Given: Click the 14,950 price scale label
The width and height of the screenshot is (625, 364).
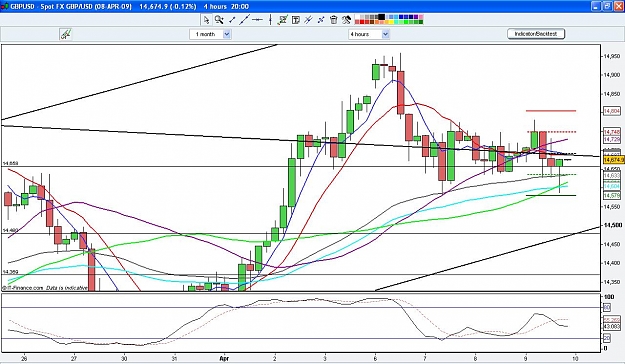Looking at the screenshot, I should tap(613, 56).
